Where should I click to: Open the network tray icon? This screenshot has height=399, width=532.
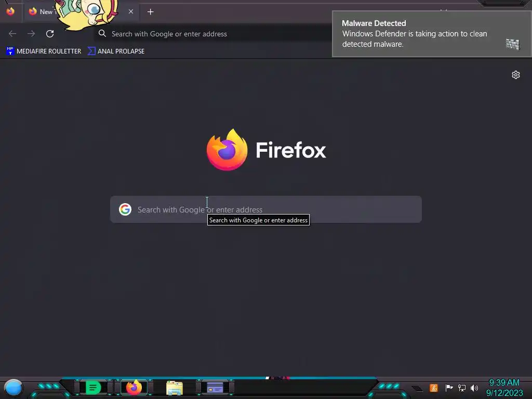(462, 388)
